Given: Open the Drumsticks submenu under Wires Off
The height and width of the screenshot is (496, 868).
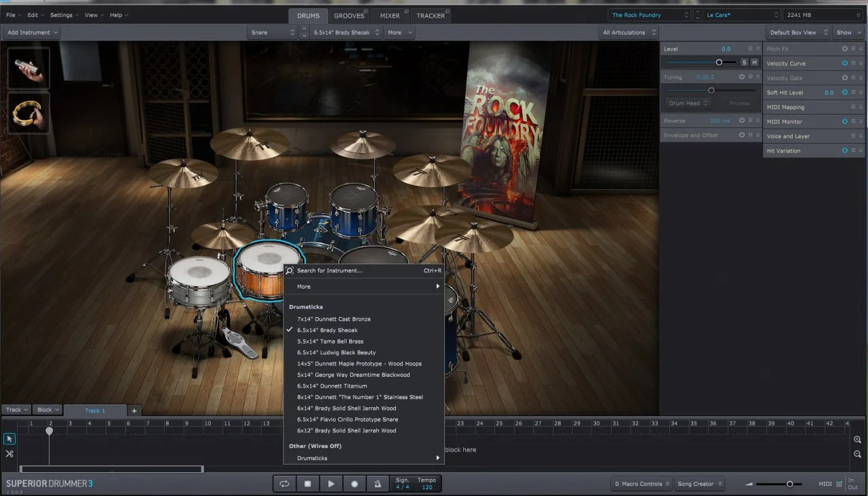Looking at the screenshot, I should (363, 458).
